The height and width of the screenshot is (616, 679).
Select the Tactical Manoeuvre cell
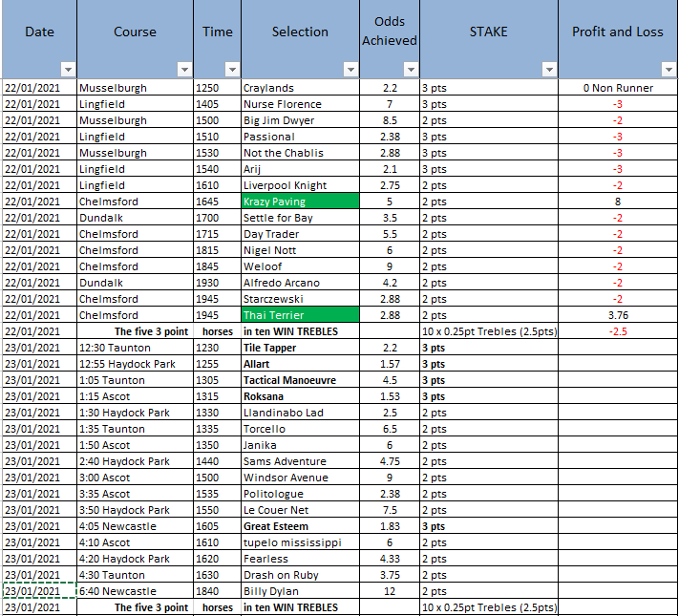[x=300, y=380]
